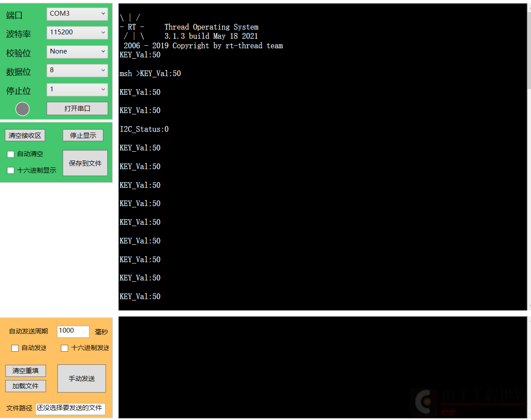Screen dimensions: 531x420
Task: Open the 端口 COM3 port dropdown
Action: (x=77, y=14)
